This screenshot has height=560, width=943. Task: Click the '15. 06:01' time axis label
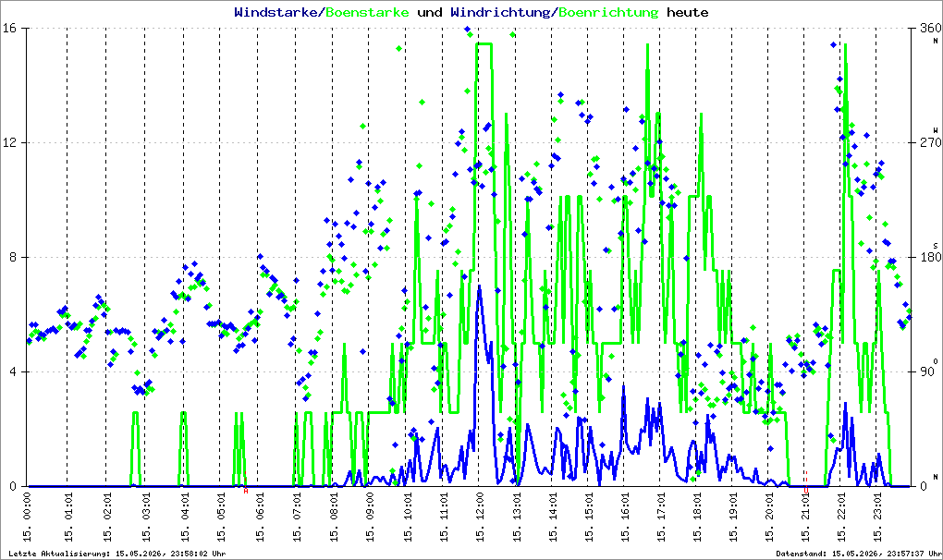click(x=259, y=517)
